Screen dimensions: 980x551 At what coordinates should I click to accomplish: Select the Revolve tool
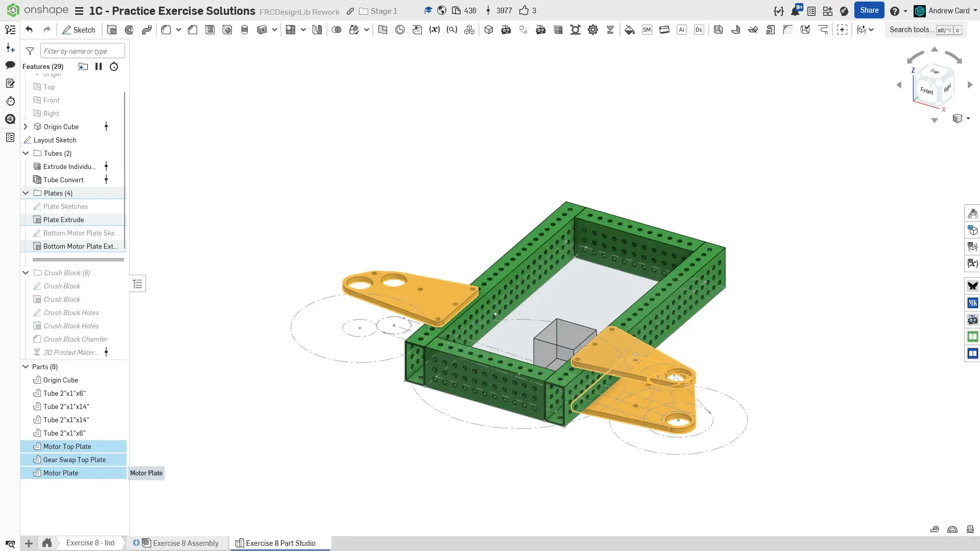pyautogui.click(x=129, y=30)
